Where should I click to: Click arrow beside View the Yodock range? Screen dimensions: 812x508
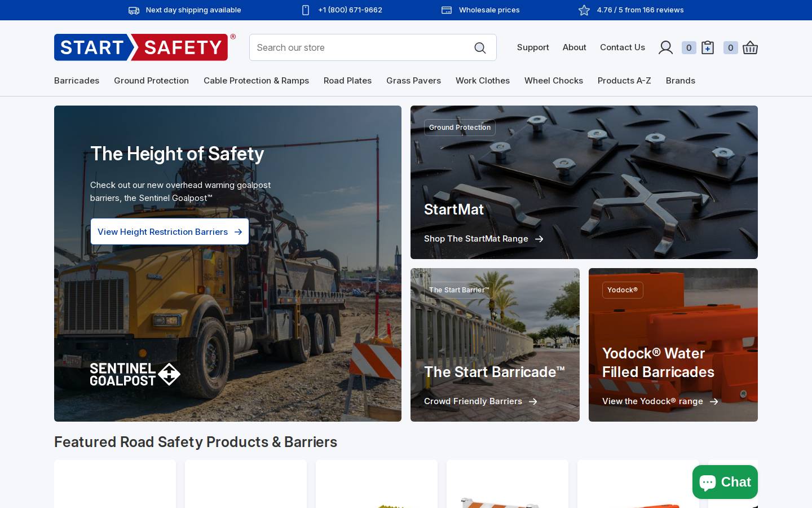click(x=714, y=401)
